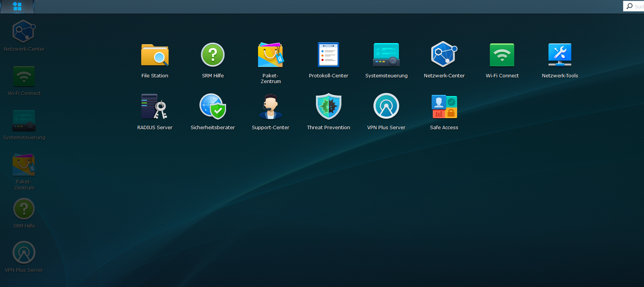Open Netzwerk-Tools application

560,56
